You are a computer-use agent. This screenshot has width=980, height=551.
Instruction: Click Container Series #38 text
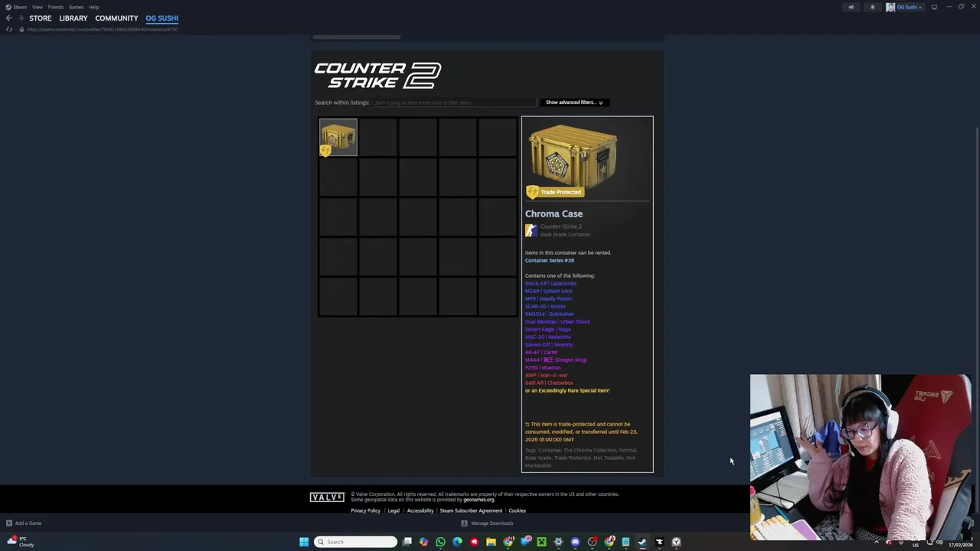coord(550,260)
